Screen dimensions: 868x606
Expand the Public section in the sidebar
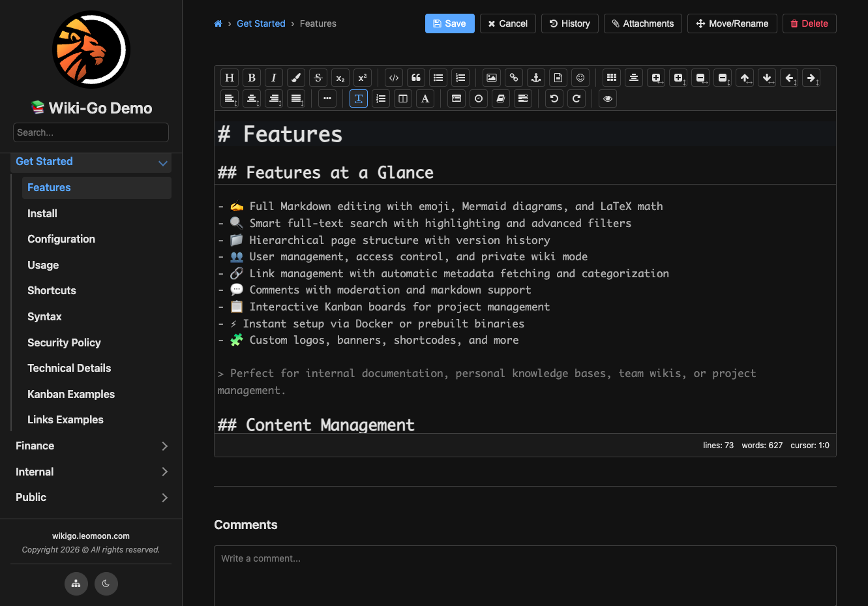pos(164,498)
